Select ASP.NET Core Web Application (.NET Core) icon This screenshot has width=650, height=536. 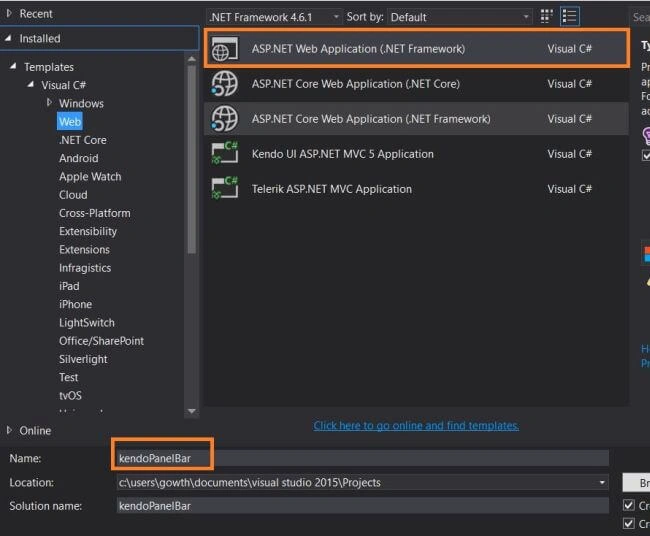[225, 84]
